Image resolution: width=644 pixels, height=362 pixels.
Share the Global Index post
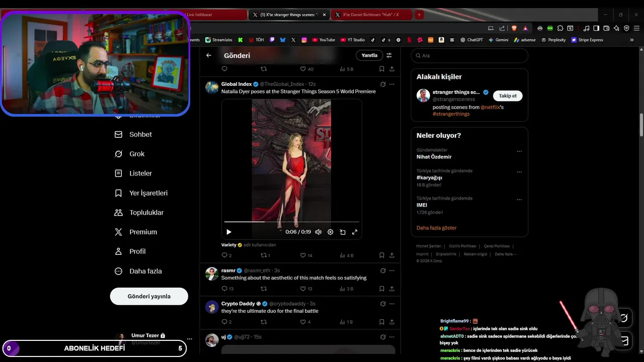[392, 255]
